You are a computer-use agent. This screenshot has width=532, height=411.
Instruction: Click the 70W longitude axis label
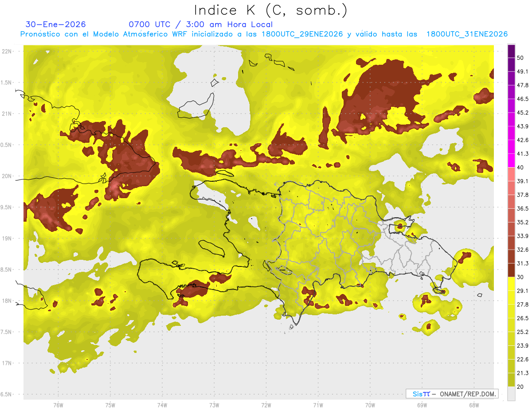tap(370, 405)
